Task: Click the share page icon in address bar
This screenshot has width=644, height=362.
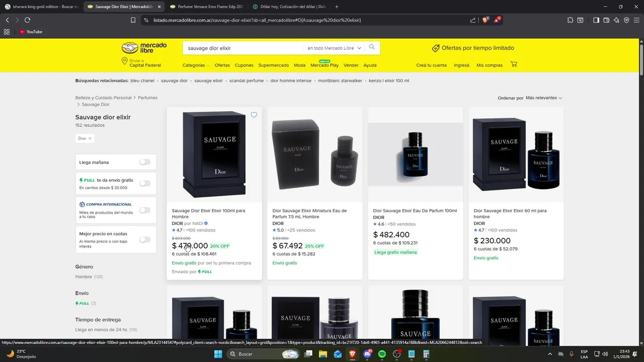Action: (x=473, y=20)
